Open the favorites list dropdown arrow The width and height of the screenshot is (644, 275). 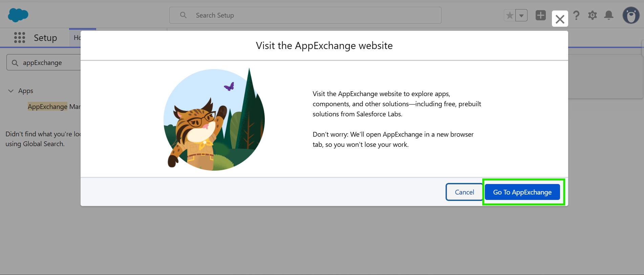click(x=521, y=15)
